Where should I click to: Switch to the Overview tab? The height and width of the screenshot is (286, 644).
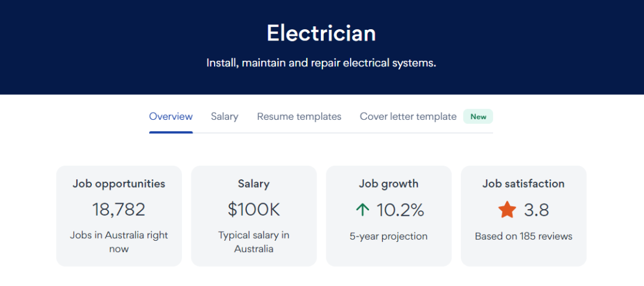[171, 117]
